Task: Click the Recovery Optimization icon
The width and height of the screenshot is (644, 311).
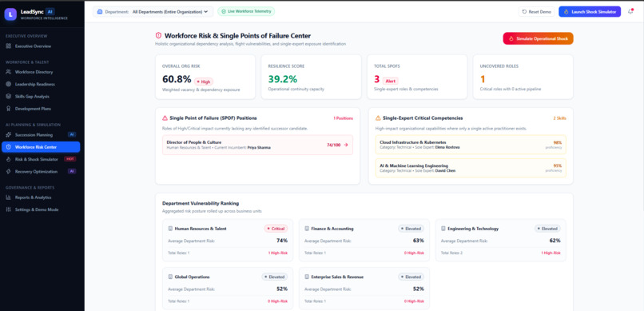Action: [9, 171]
